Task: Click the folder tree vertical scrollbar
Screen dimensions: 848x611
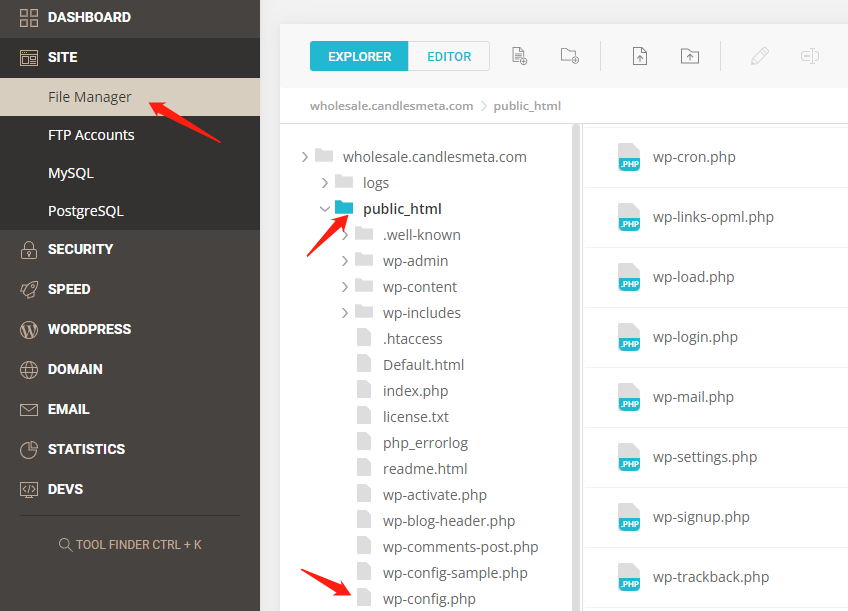Action: [x=576, y=368]
